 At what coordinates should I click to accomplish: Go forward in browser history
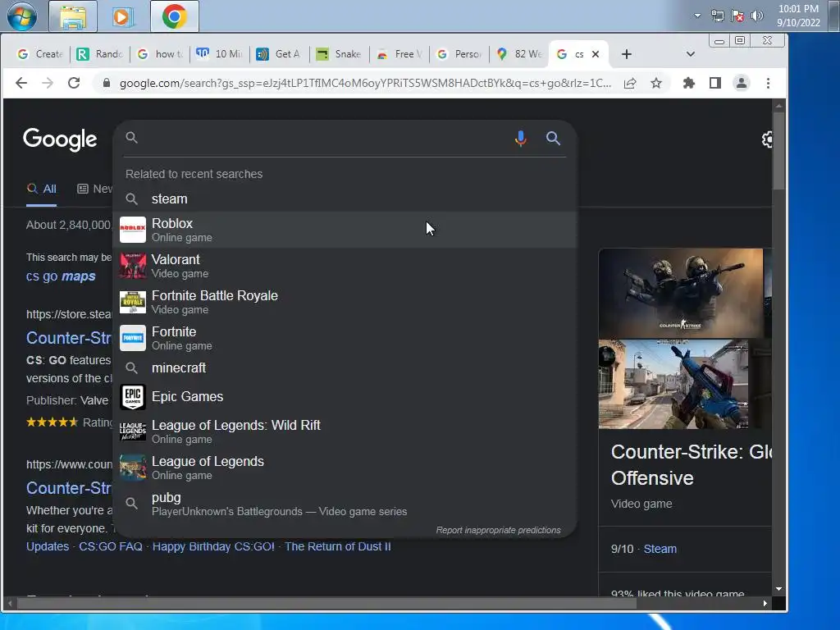47,83
